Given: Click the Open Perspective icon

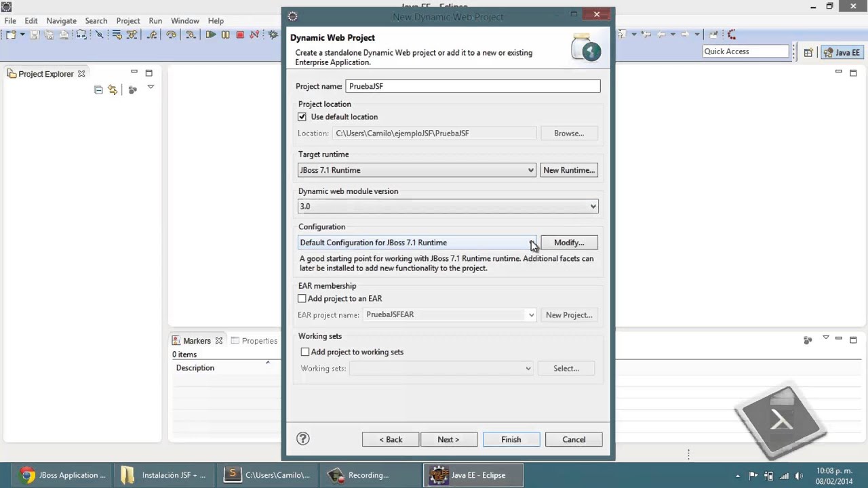Looking at the screenshot, I should (808, 52).
